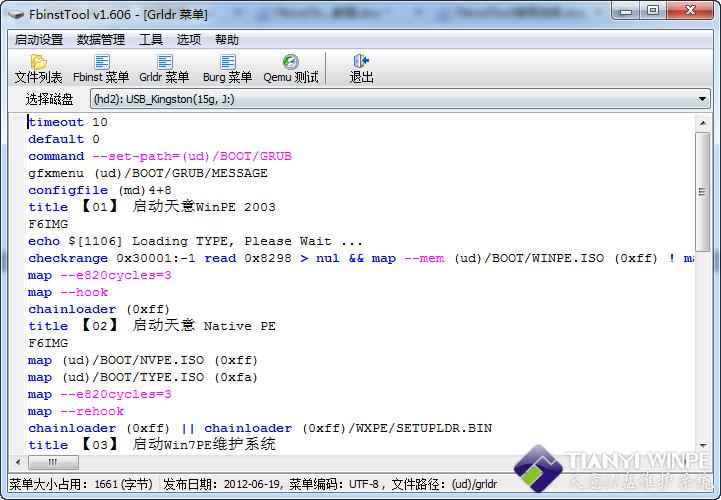
Task: Click the title 【03】 启动Win7PE维护系统 line
Action: (x=152, y=444)
